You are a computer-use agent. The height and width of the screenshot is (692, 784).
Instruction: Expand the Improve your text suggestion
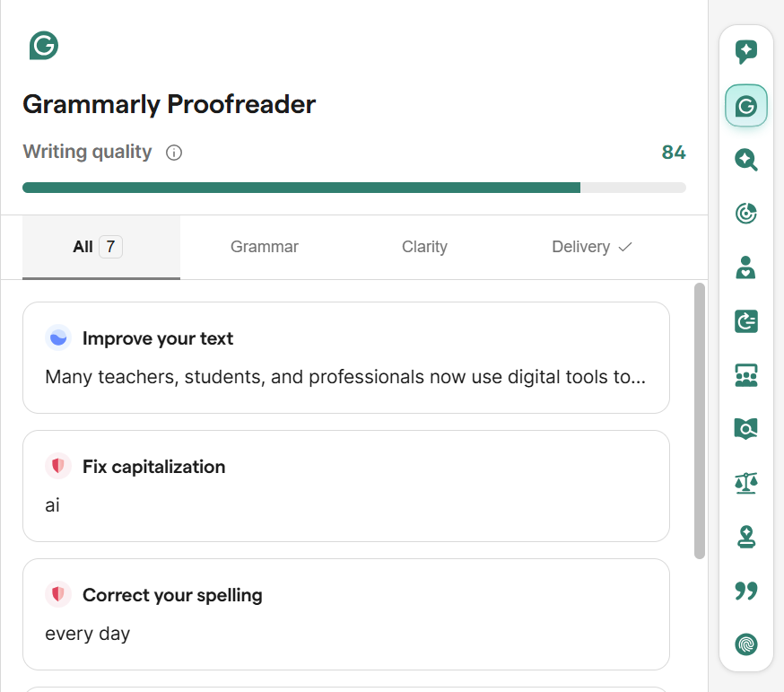pyautogui.click(x=345, y=357)
